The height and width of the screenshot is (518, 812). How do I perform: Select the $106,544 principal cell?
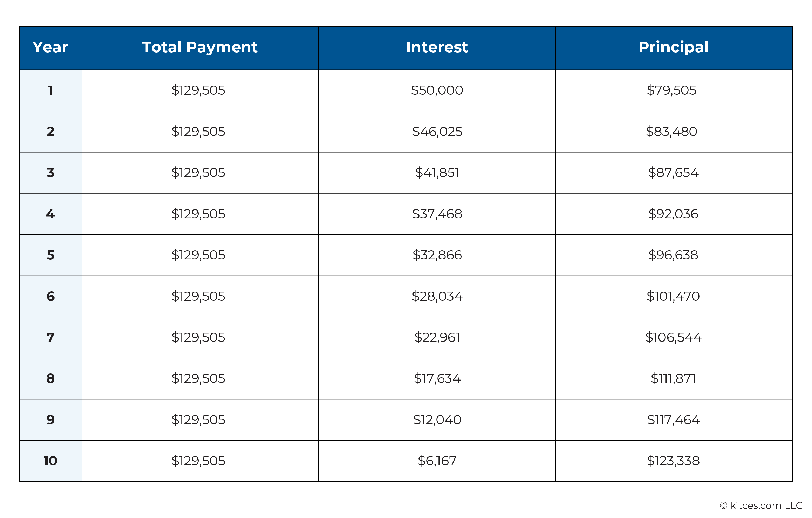click(x=673, y=337)
